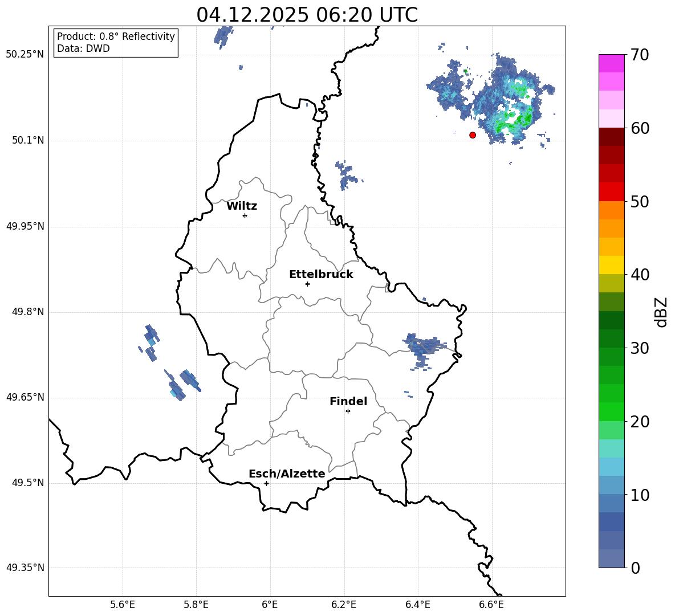Click the Wiltz cross marker
The image size is (675, 616).
[245, 215]
